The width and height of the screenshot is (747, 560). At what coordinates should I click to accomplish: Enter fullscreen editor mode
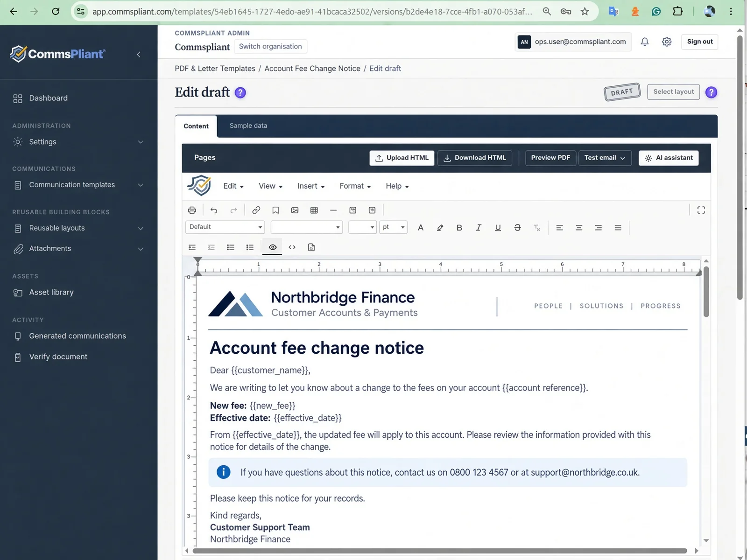click(x=701, y=210)
